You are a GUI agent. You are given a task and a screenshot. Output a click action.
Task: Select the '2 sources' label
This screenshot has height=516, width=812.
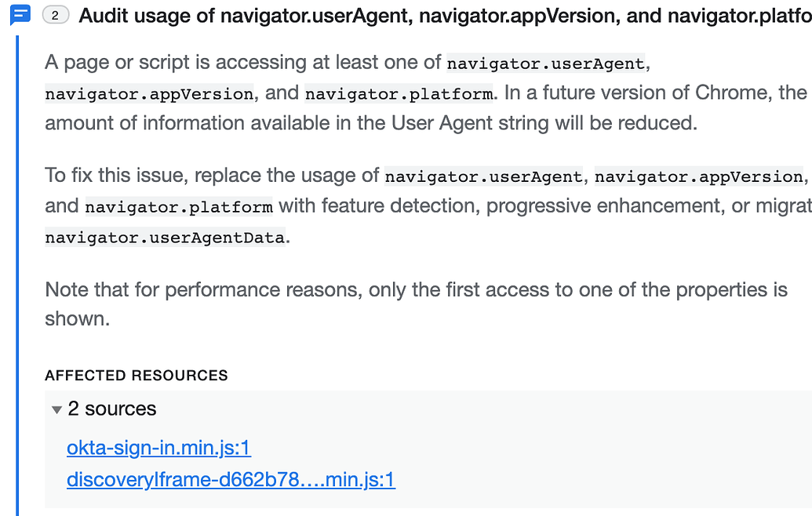pyautogui.click(x=112, y=409)
